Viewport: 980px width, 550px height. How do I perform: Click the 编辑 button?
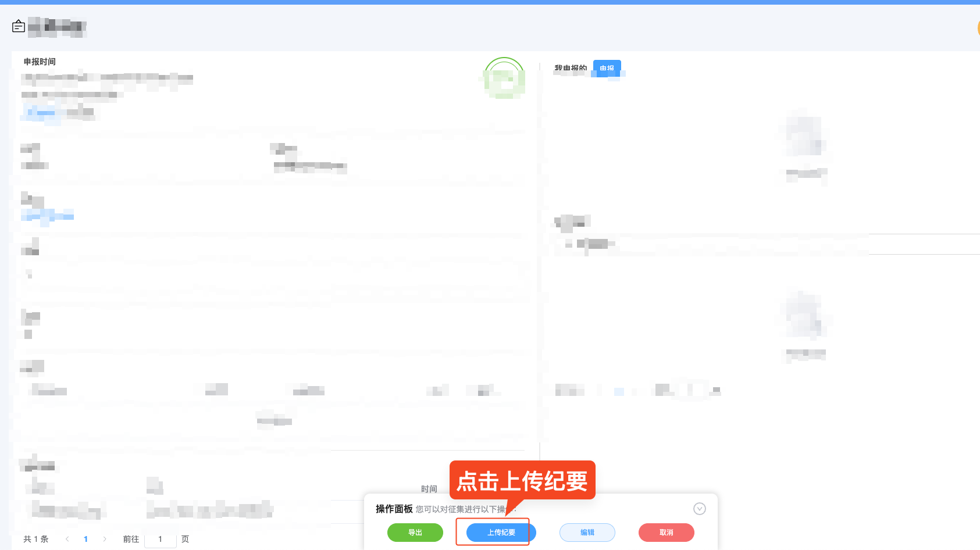pos(587,532)
